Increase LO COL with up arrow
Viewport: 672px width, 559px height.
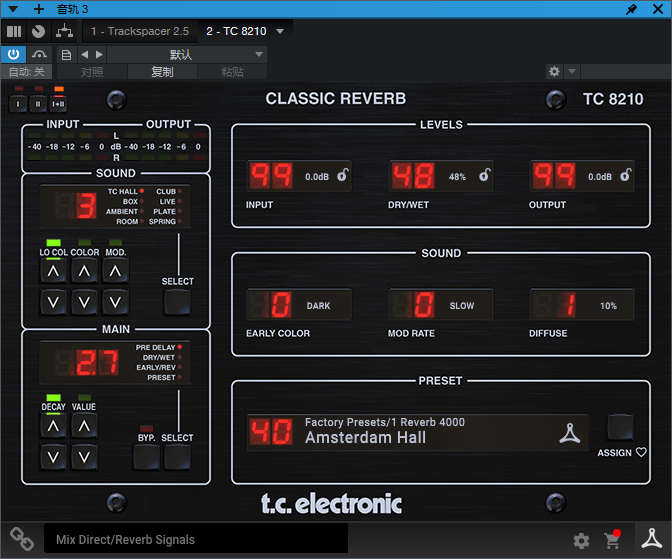53,271
